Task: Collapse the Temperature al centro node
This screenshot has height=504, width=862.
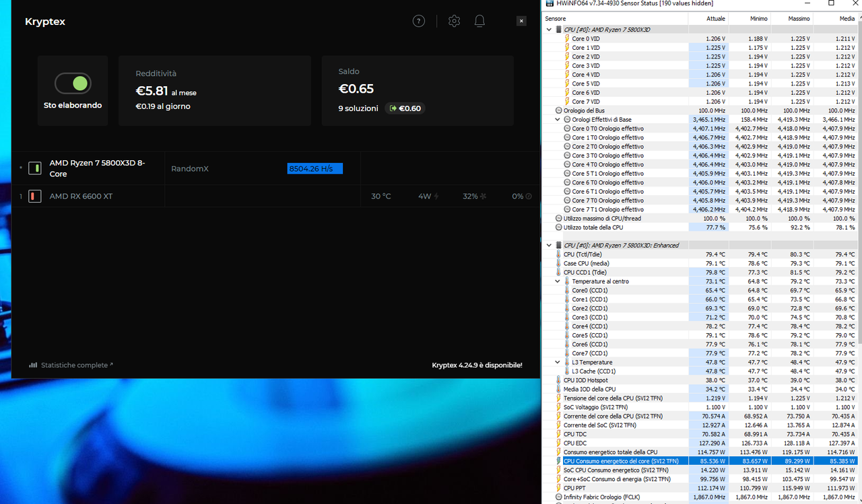Action: point(558,281)
